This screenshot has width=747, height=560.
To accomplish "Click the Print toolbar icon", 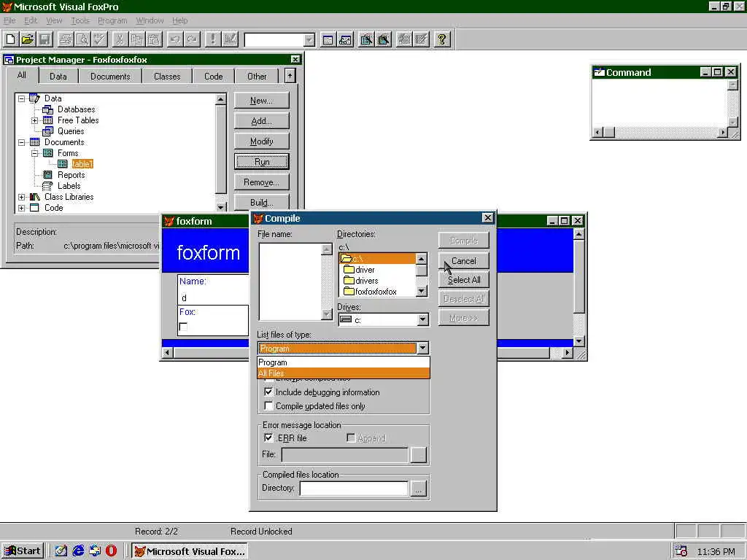I will pyautogui.click(x=65, y=39).
